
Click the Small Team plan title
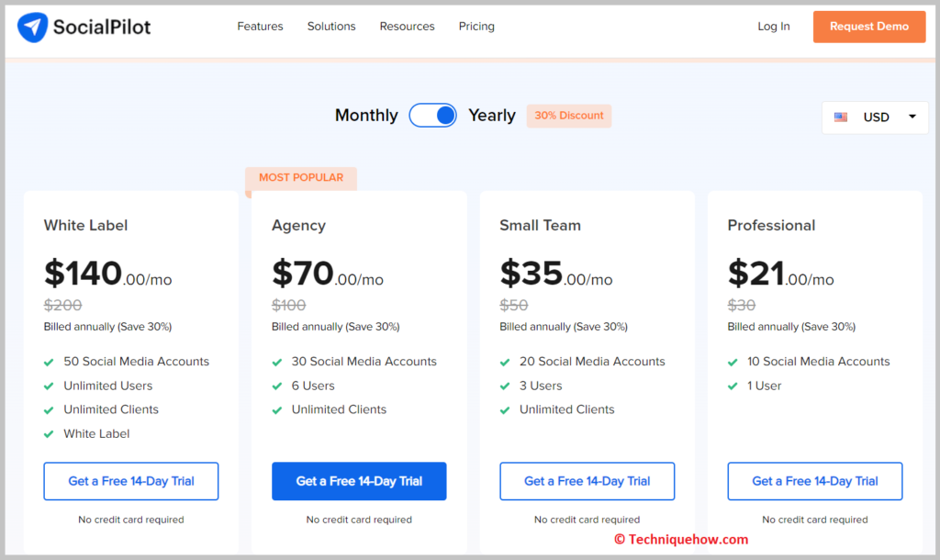540,226
